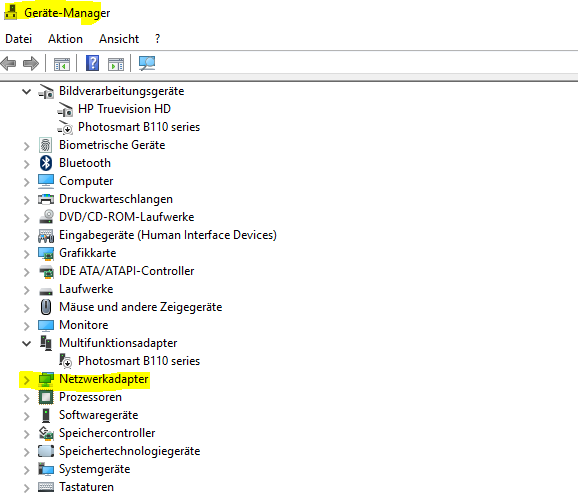
Task: Open the Ansicht menu
Action: (x=119, y=39)
